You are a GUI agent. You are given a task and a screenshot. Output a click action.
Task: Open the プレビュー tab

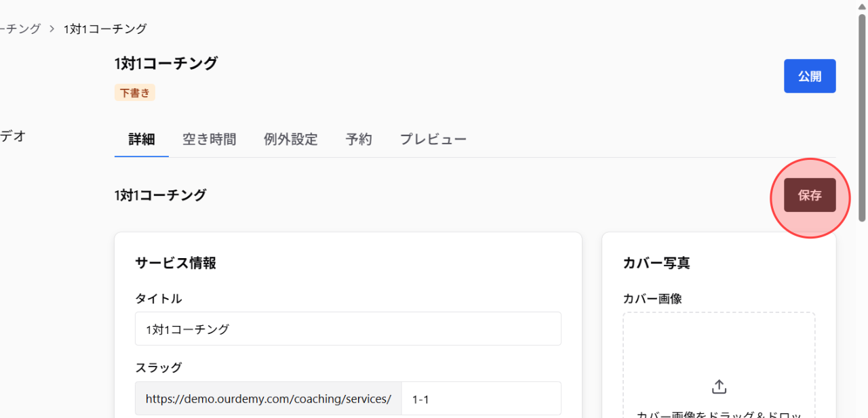click(x=433, y=140)
